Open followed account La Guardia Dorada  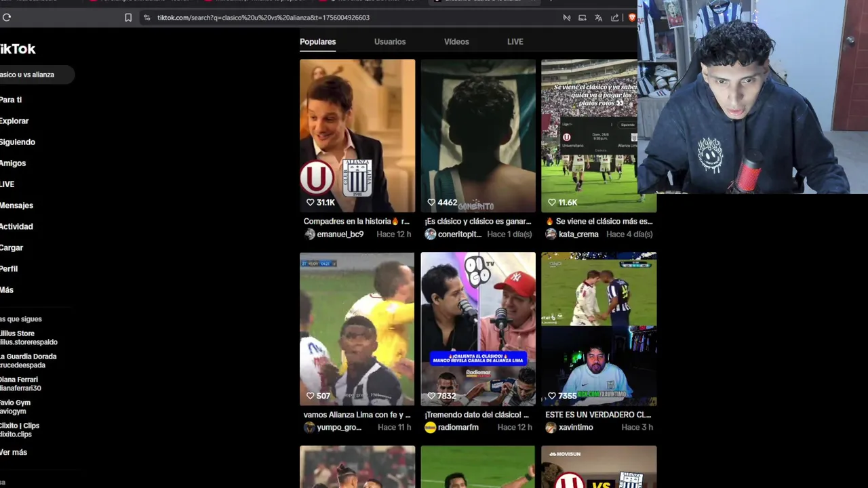[28, 361]
